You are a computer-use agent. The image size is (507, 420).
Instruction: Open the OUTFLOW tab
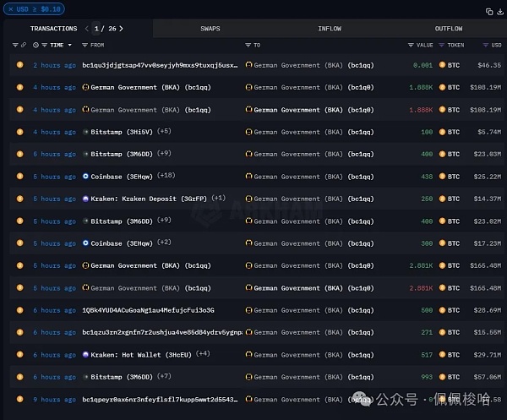[x=449, y=29]
